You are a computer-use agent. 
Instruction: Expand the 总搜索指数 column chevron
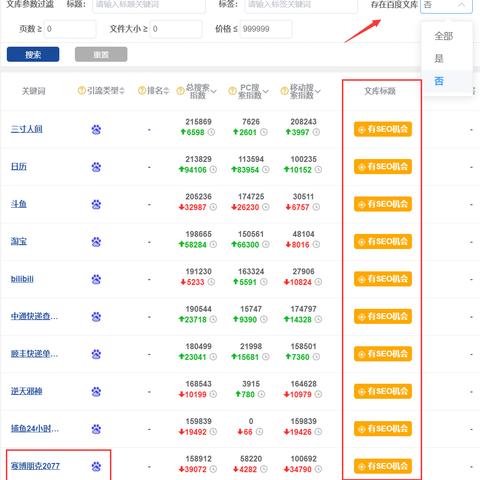pyautogui.click(x=213, y=91)
